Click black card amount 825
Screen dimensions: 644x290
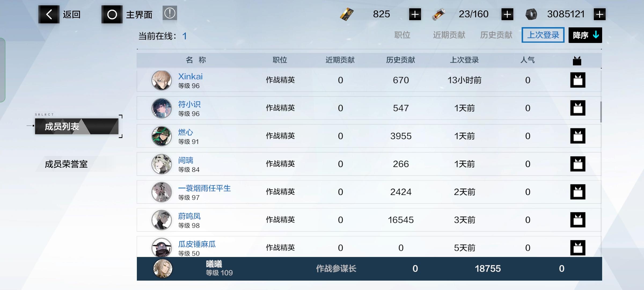[381, 14]
